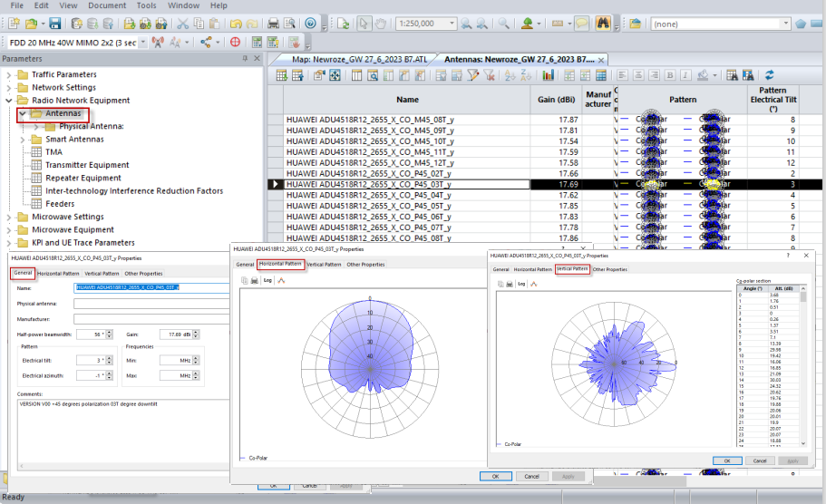Toggle the Log scale button in Horizontal Pattern dialog

pyautogui.click(x=267, y=280)
